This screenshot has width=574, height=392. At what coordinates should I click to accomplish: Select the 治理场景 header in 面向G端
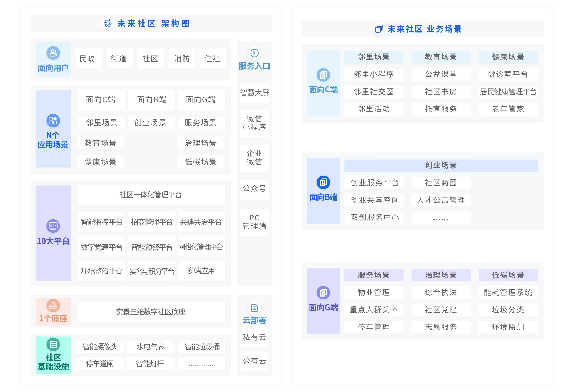(441, 275)
